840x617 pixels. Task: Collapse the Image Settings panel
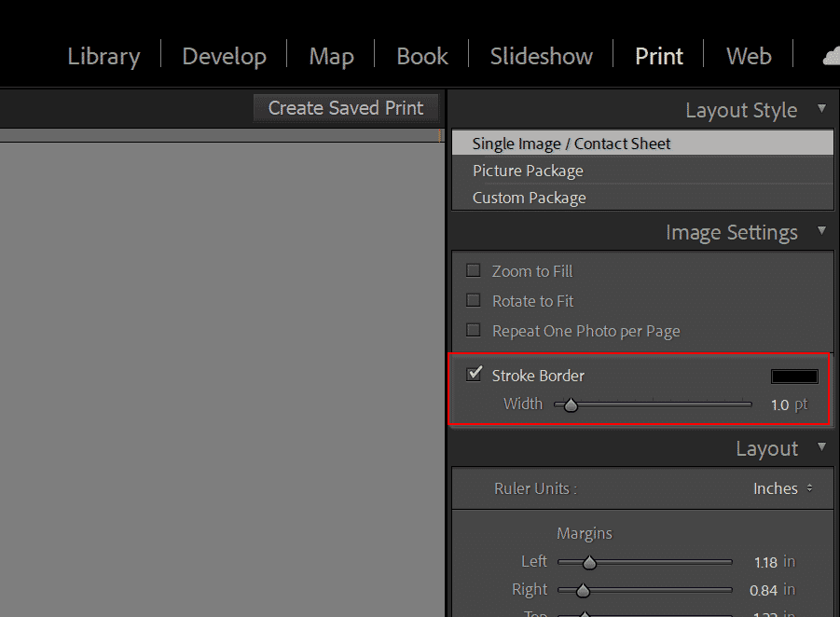(823, 231)
